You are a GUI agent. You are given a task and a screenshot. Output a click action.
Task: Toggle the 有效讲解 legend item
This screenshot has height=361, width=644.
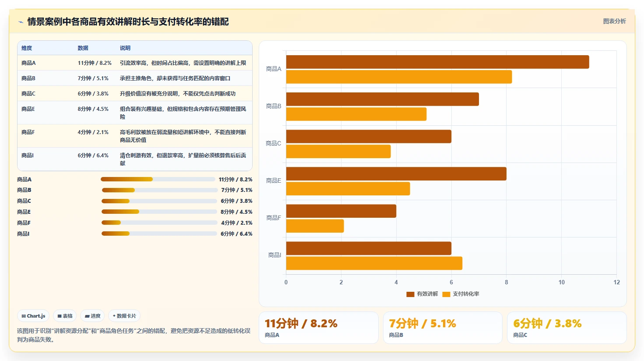(x=422, y=294)
